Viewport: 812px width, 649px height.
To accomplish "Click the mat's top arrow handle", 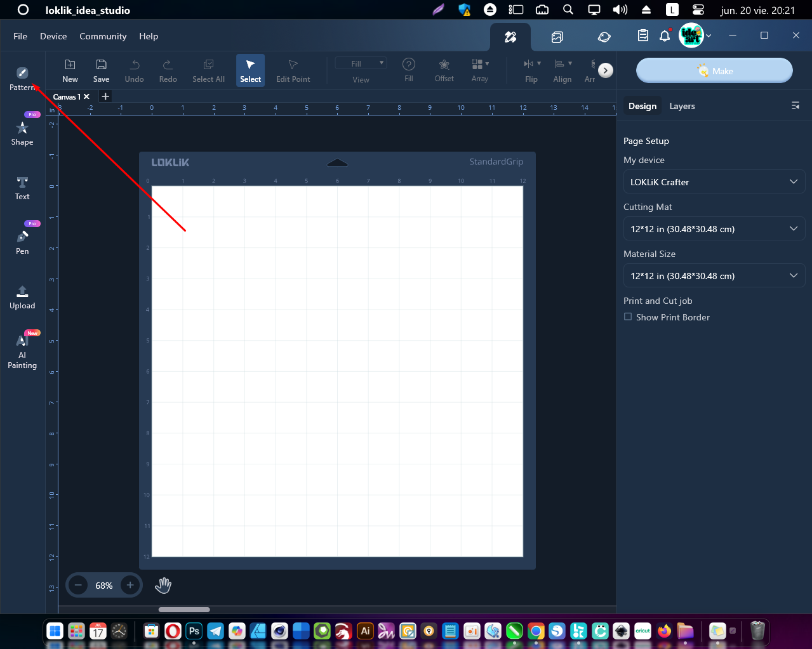I will tap(337, 162).
